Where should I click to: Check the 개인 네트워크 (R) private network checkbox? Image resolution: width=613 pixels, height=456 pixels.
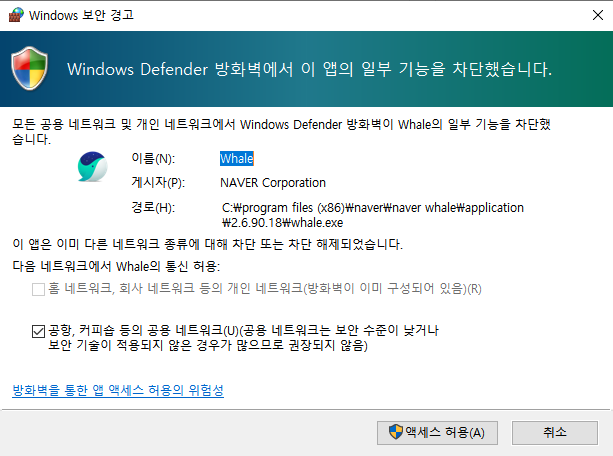[38, 289]
